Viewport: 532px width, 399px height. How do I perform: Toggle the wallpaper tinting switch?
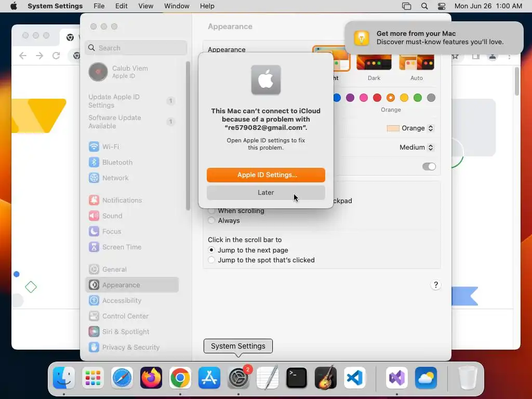429,167
